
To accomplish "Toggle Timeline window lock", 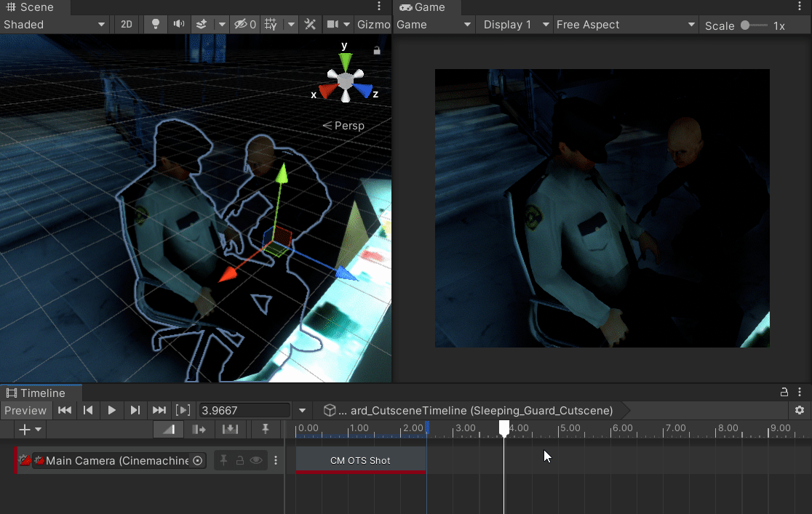I will (784, 393).
